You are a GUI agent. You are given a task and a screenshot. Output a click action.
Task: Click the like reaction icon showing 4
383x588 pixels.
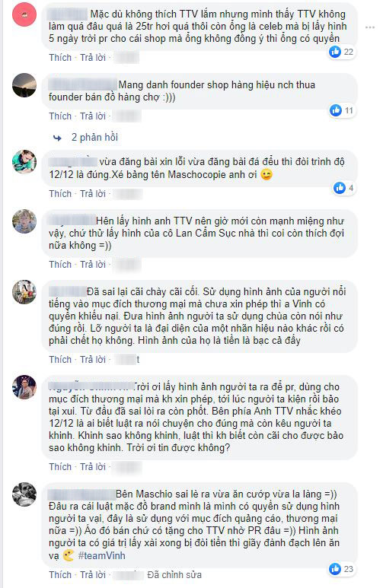(x=340, y=188)
